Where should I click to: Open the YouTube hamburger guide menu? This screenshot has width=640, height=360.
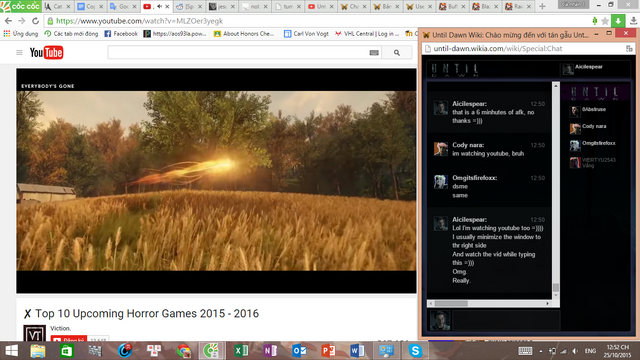coord(19,52)
